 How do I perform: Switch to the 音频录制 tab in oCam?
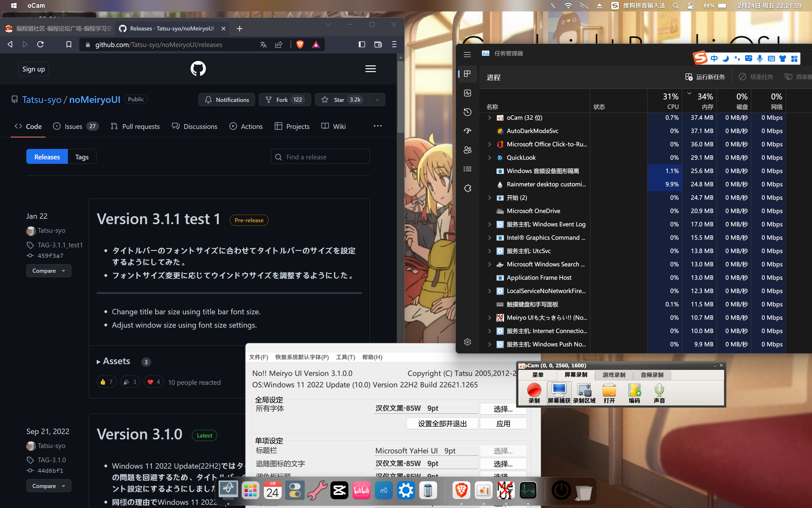(652, 375)
